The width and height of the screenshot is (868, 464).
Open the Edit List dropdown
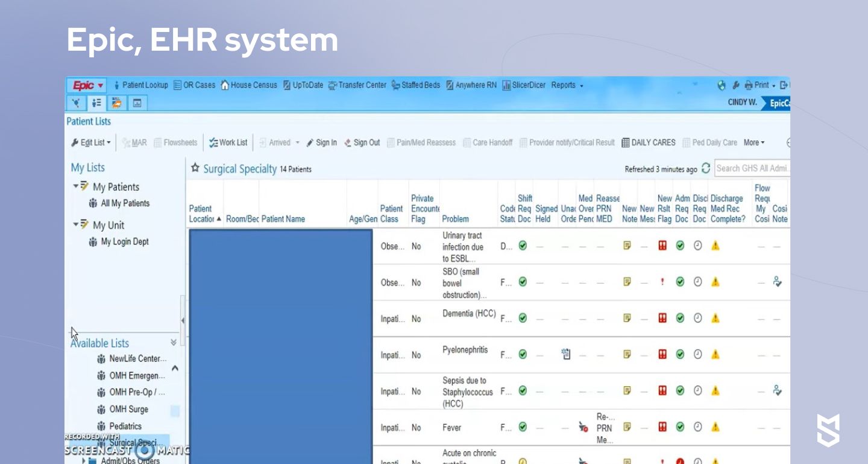pyautogui.click(x=91, y=142)
